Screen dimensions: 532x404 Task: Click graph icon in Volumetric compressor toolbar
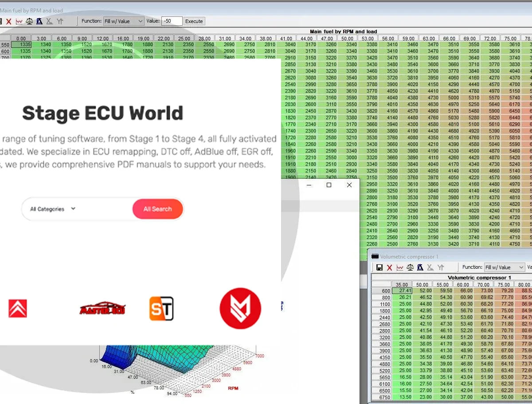(x=399, y=267)
